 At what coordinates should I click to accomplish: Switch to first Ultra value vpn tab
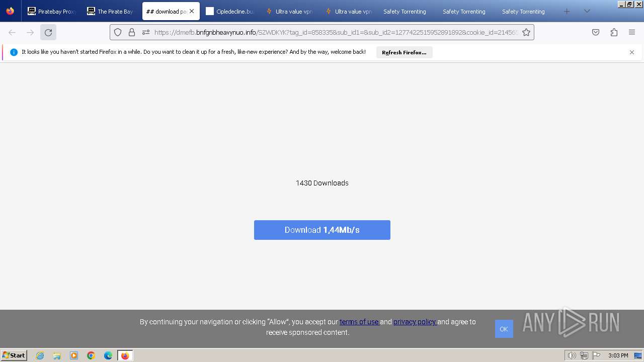290,11
